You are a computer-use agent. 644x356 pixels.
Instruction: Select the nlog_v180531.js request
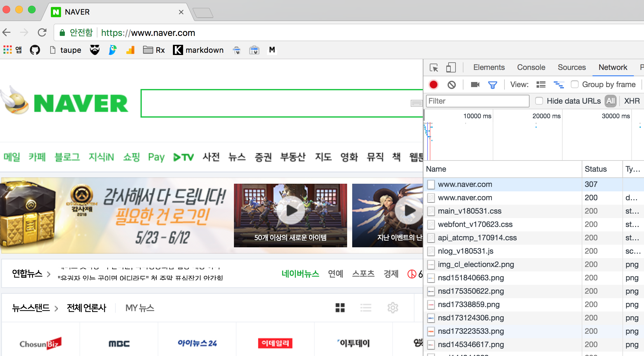point(533,251)
